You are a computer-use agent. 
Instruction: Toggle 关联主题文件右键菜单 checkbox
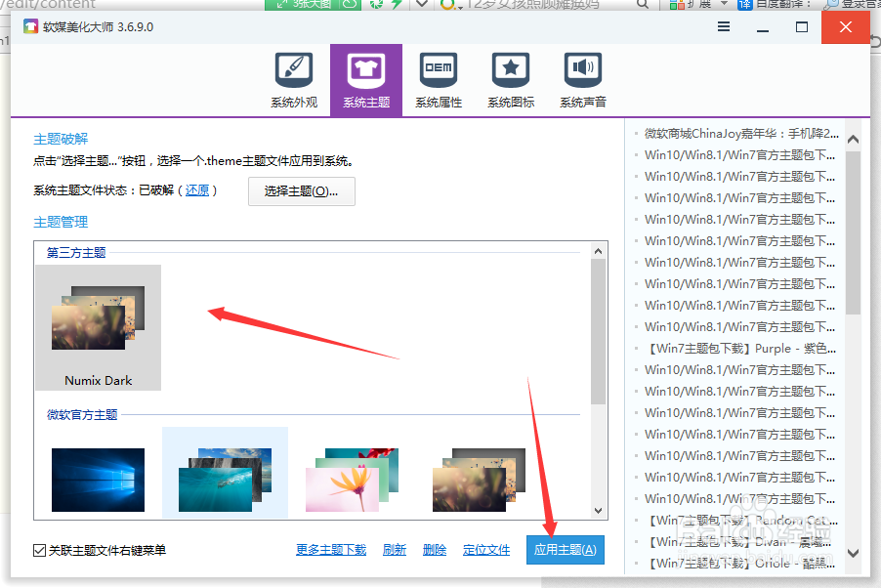point(39,550)
